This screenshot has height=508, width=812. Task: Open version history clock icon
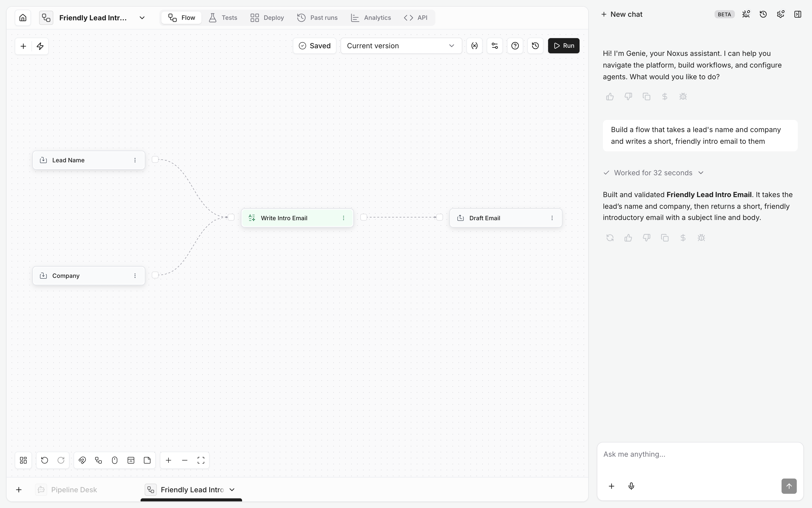point(535,46)
